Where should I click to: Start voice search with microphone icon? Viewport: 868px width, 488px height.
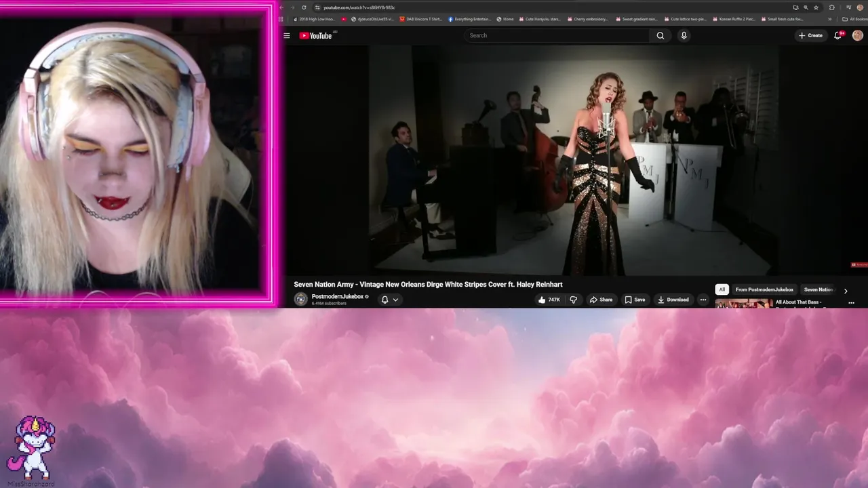(x=684, y=36)
